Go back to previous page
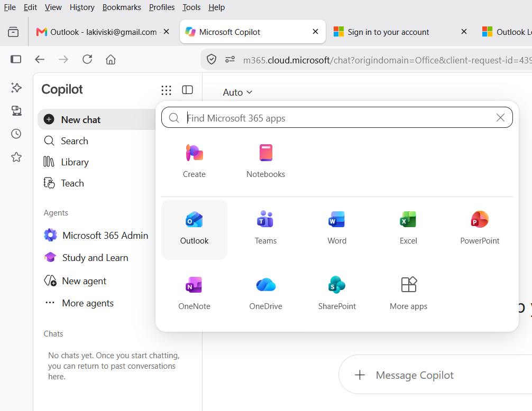This screenshot has width=532, height=411. 40,59
